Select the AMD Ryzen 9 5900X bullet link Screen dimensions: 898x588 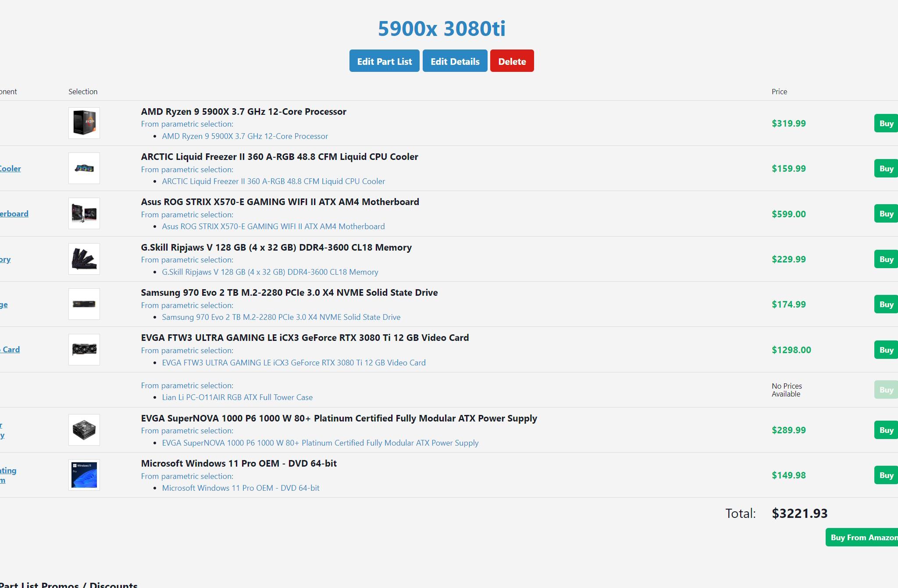[245, 136]
